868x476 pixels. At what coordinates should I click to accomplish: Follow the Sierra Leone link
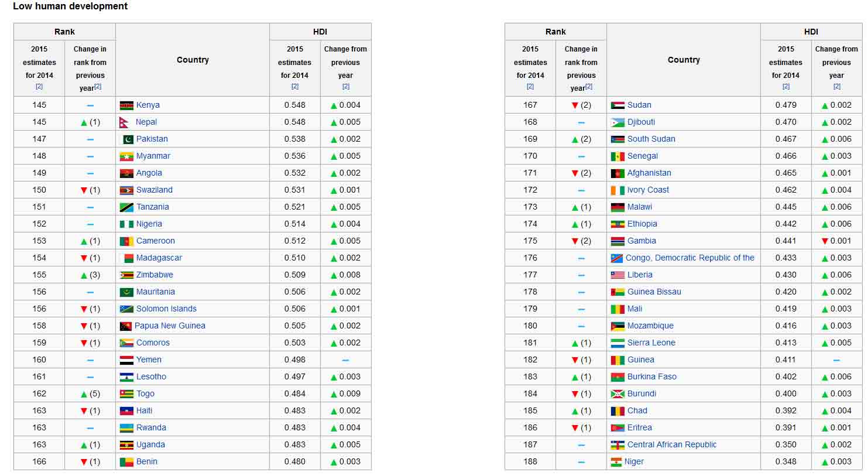pos(651,343)
